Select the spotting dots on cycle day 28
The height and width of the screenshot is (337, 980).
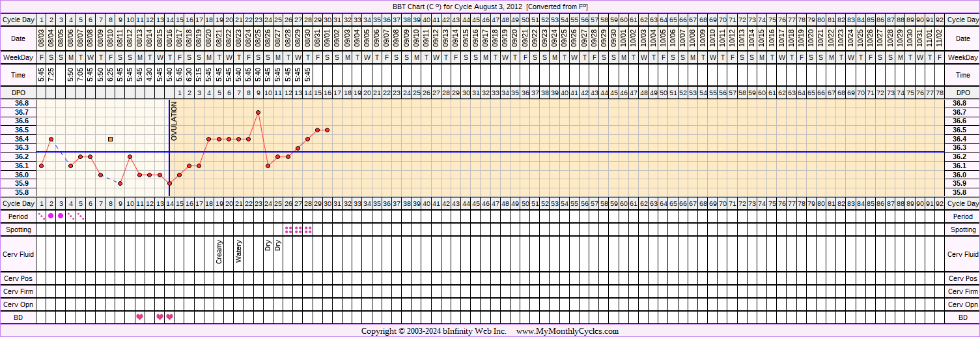tap(308, 229)
